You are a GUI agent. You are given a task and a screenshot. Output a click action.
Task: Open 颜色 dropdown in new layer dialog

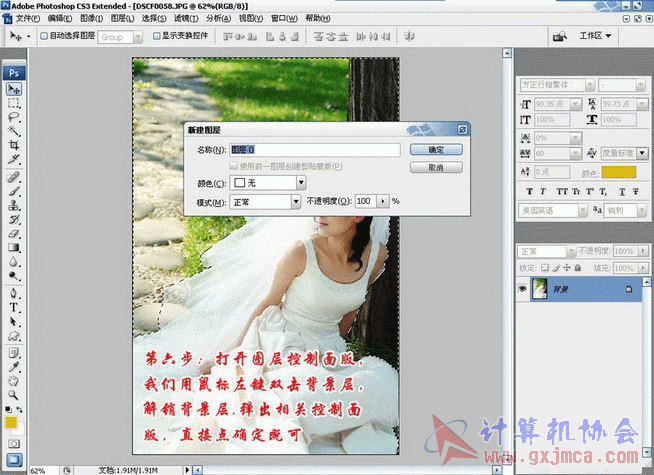(x=301, y=182)
